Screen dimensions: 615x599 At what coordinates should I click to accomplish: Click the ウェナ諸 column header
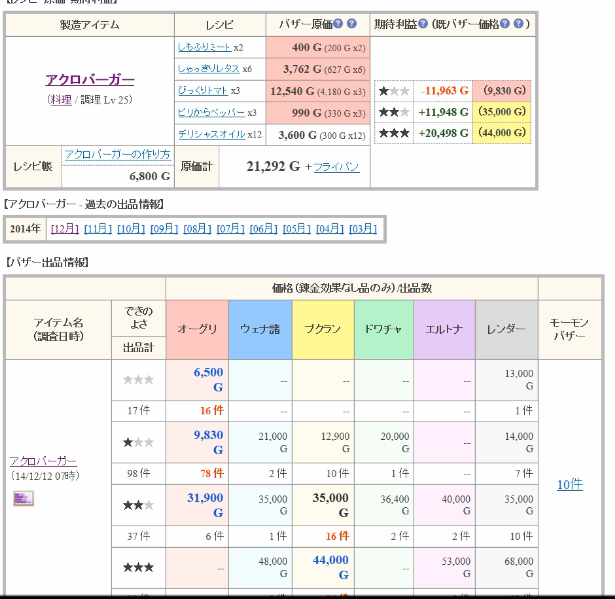click(x=260, y=330)
